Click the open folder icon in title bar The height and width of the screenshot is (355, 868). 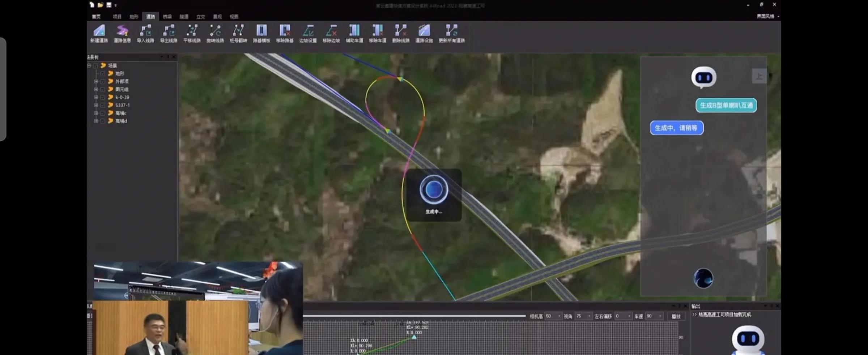(x=100, y=5)
